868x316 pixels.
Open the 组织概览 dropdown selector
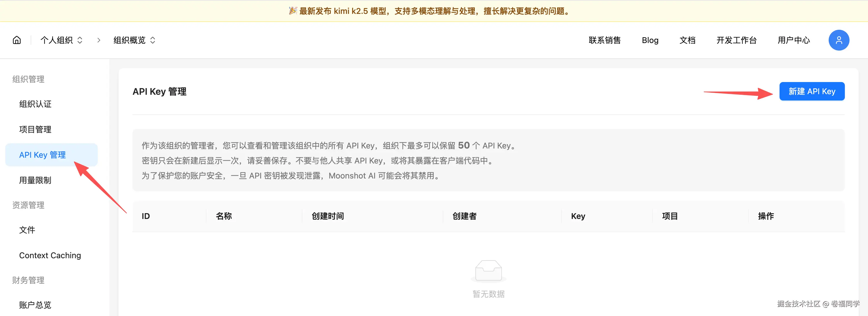(x=134, y=40)
